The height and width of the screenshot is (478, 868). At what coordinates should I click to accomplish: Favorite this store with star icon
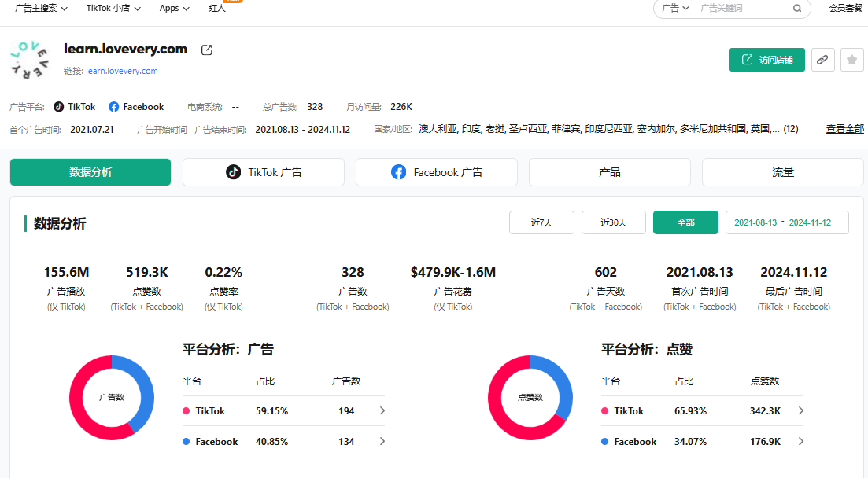[852, 60]
